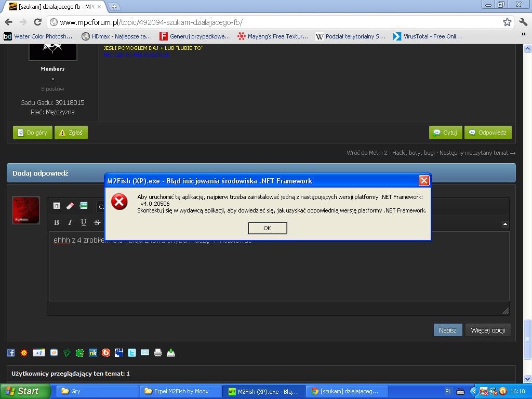This screenshot has height=399, width=532.
Task: Open the VirusTotal bookmark
Action: click(428, 36)
